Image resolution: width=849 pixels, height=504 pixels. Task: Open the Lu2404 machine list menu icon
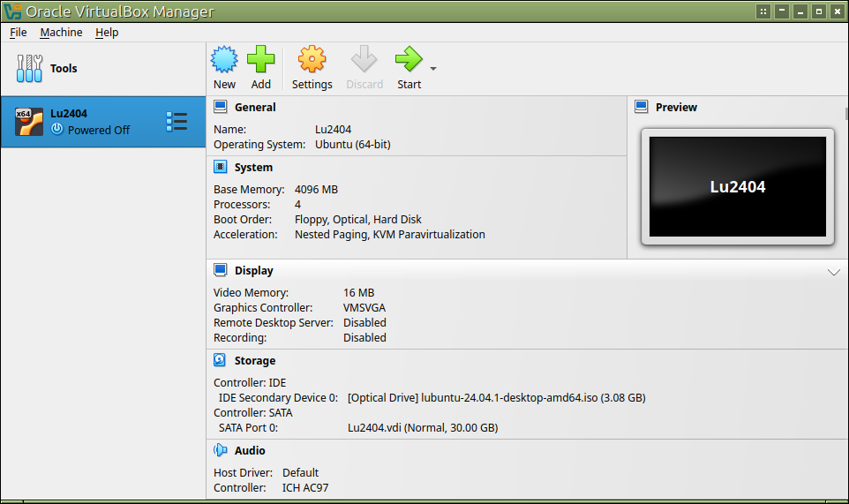pos(177,122)
